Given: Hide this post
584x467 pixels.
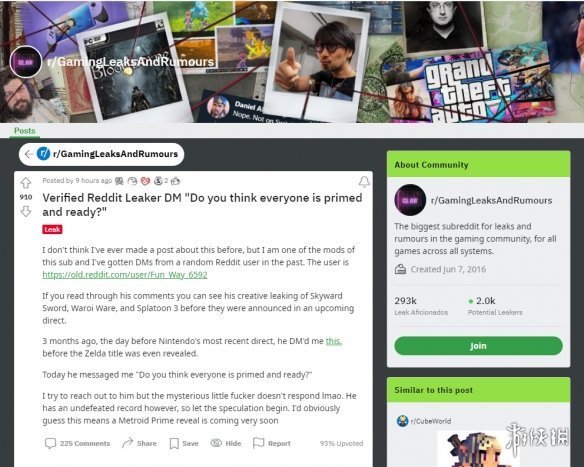Looking at the screenshot, I should [x=226, y=443].
